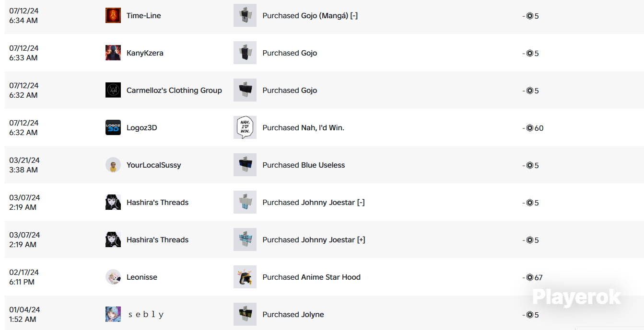This screenshot has height=330, width=644.
Task: Click Hashira's Threads icon beside Johnny Joestar [-]
Action: click(x=113, y=202)
